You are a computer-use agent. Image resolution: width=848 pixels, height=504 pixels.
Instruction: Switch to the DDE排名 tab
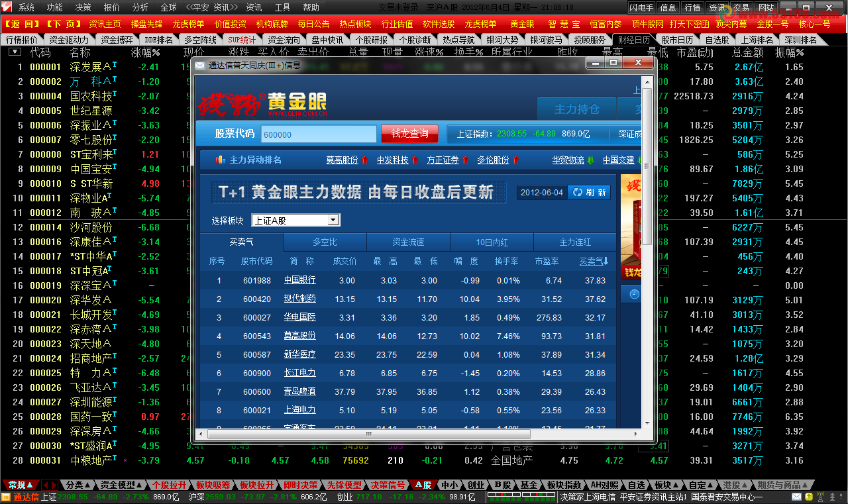(158, 40)
